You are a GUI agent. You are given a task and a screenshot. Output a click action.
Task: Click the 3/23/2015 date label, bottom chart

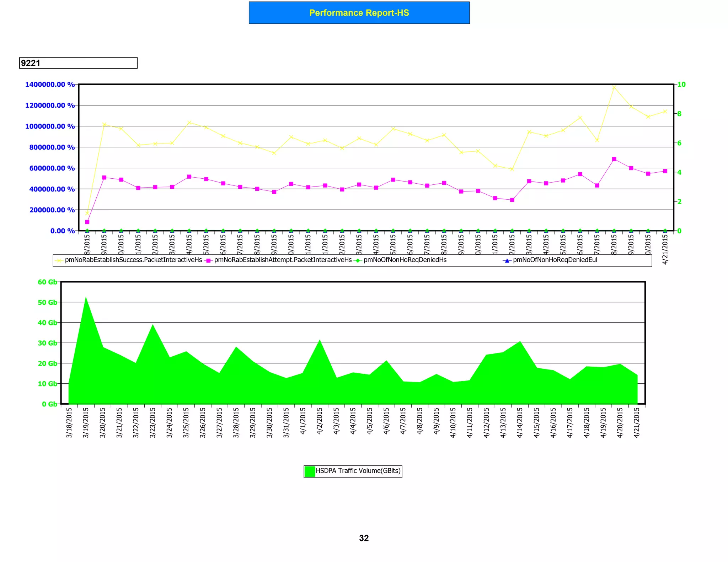(153, 422)
